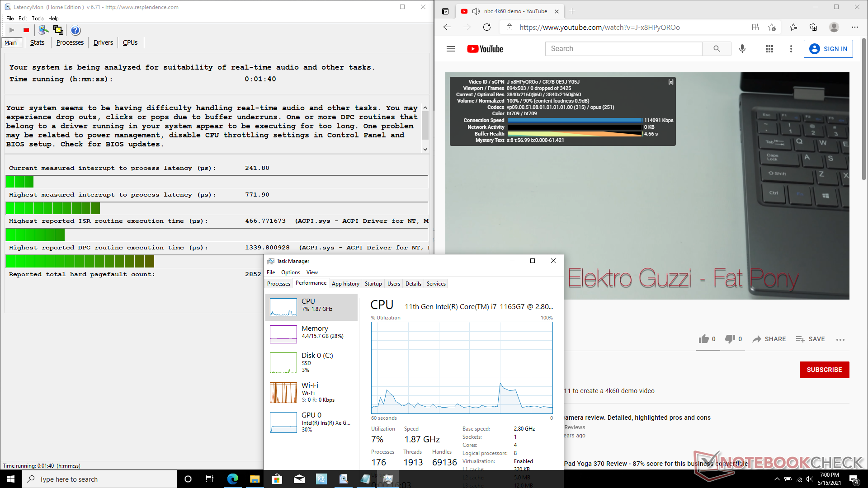Image resolution: width=868 pixels, height=488 pixels.
Task: Click the YouTube SIGN IN button
Action: click(x=828, y=49)
